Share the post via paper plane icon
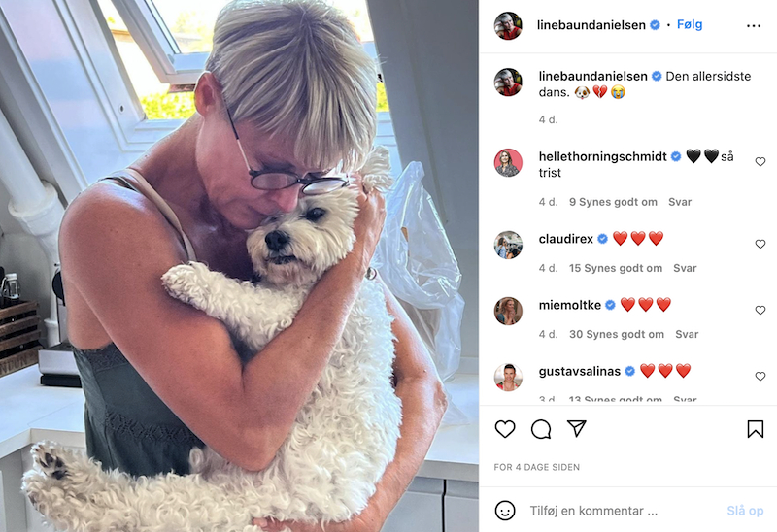 click(577, 428)
